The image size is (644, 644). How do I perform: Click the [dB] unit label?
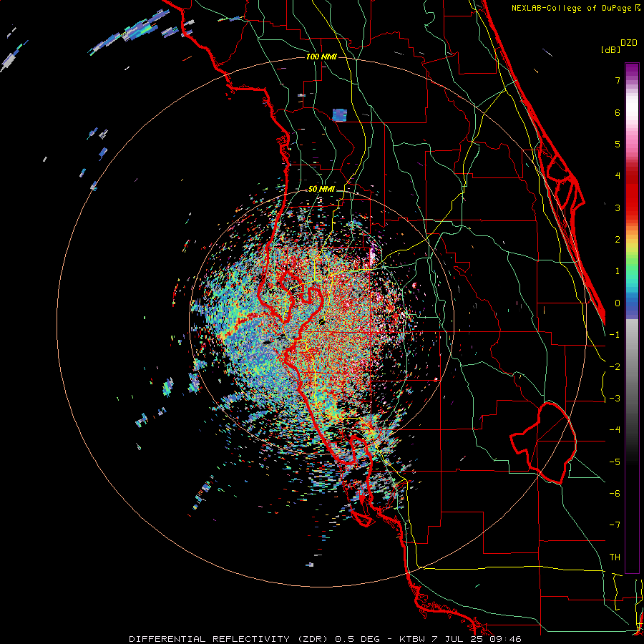click(611, 50)
